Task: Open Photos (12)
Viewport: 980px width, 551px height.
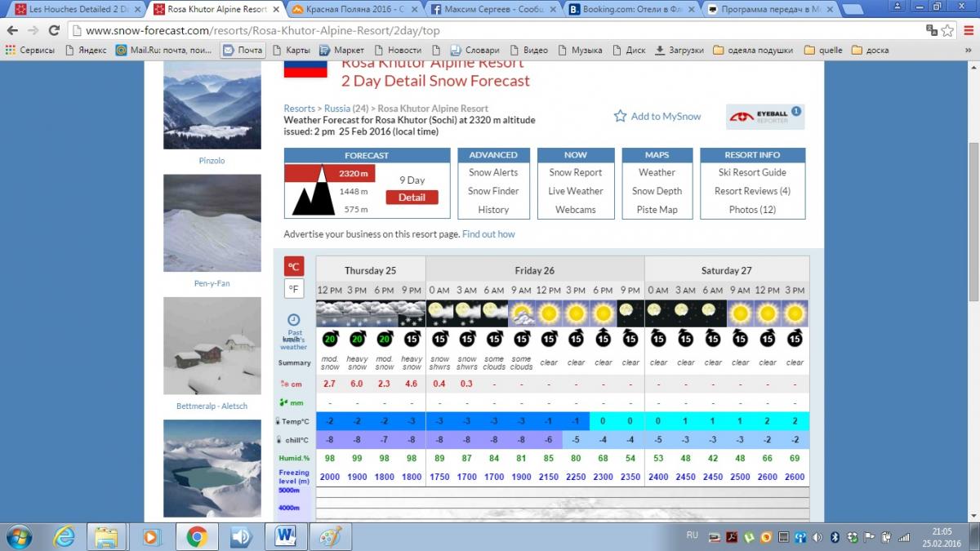Action: (752, 210)
